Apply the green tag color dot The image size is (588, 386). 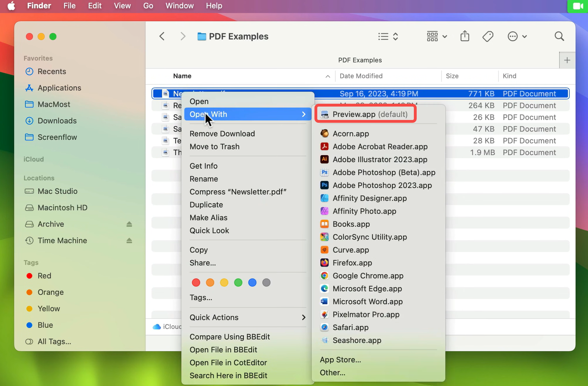pos(238,283)
